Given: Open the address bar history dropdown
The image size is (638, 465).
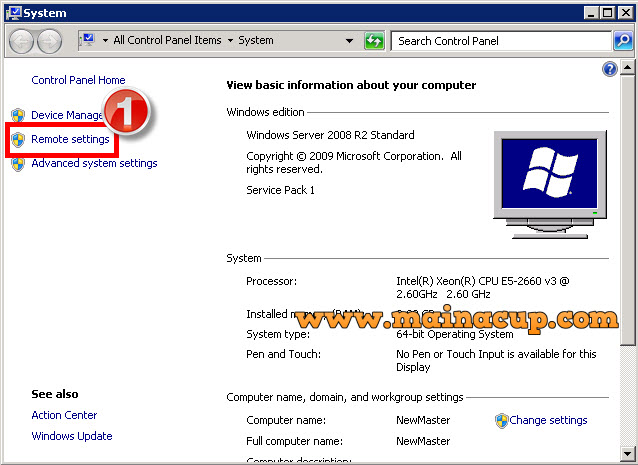Looking at the screenshot, I should click(349, 41).
